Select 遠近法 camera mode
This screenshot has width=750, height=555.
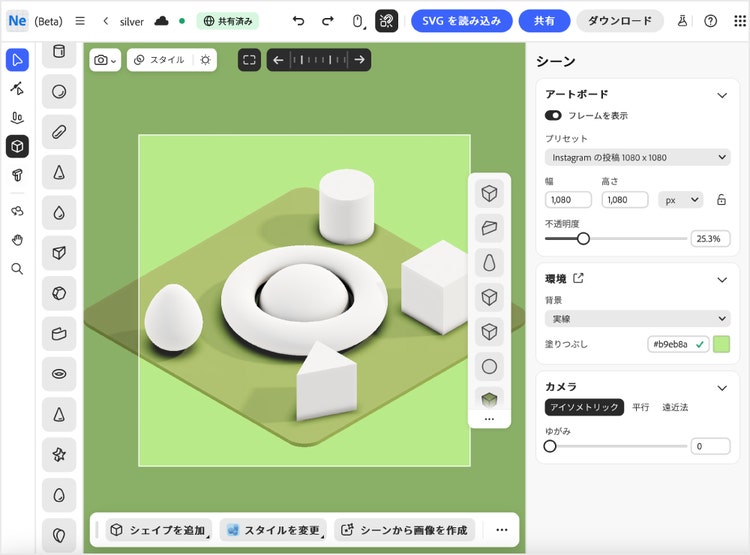pos(675,407)
